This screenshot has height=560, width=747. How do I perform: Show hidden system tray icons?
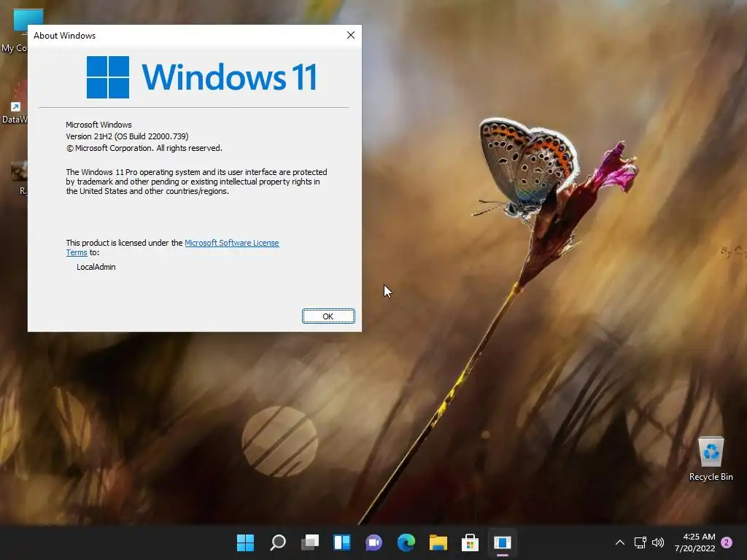click(x=620, y=542)
